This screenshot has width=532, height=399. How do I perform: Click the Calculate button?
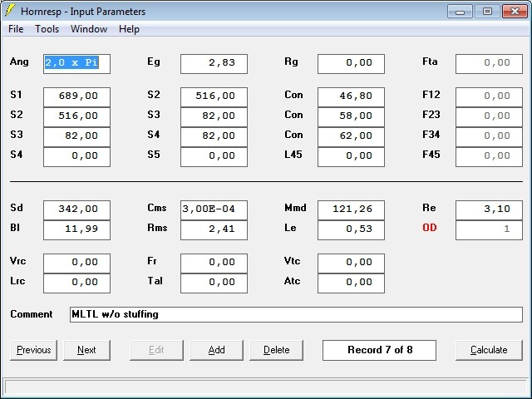click(x=489, y=350)
